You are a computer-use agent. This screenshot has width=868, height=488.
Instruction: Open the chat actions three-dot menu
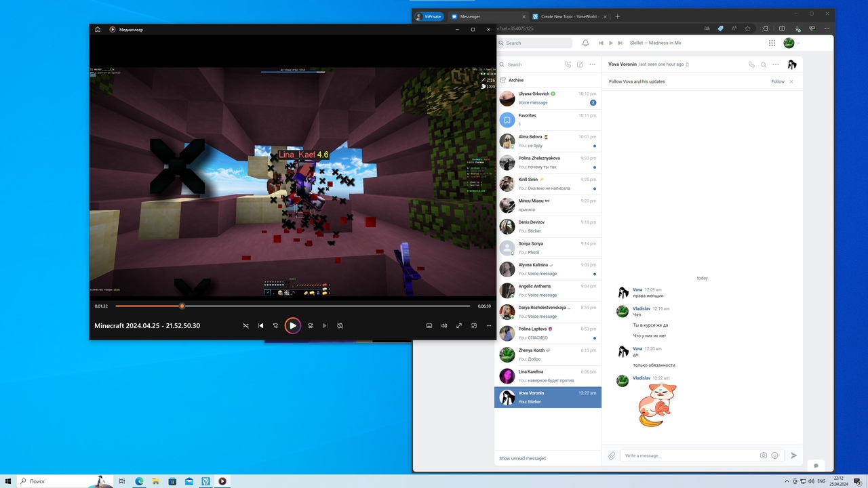[x=776, y=64]
